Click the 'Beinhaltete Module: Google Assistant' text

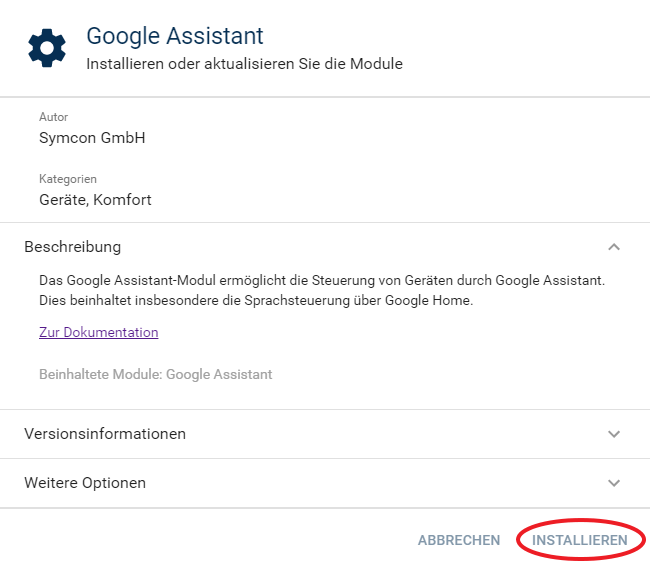155,374
